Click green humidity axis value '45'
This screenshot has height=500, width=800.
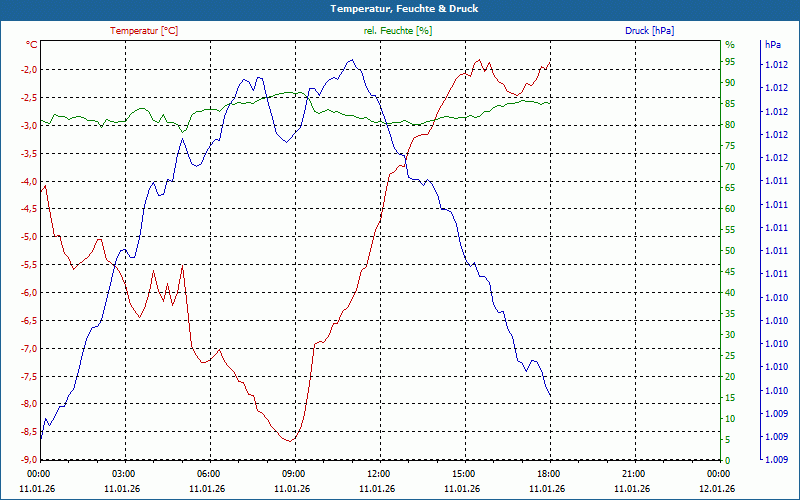click(730, 271)
